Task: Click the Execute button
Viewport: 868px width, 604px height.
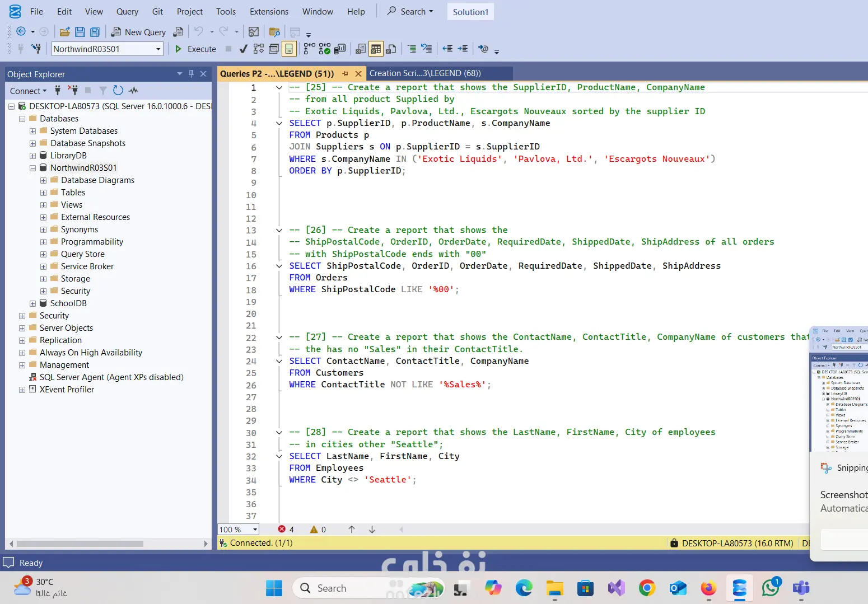Action: pyautogui.click(x=195, y=49)
